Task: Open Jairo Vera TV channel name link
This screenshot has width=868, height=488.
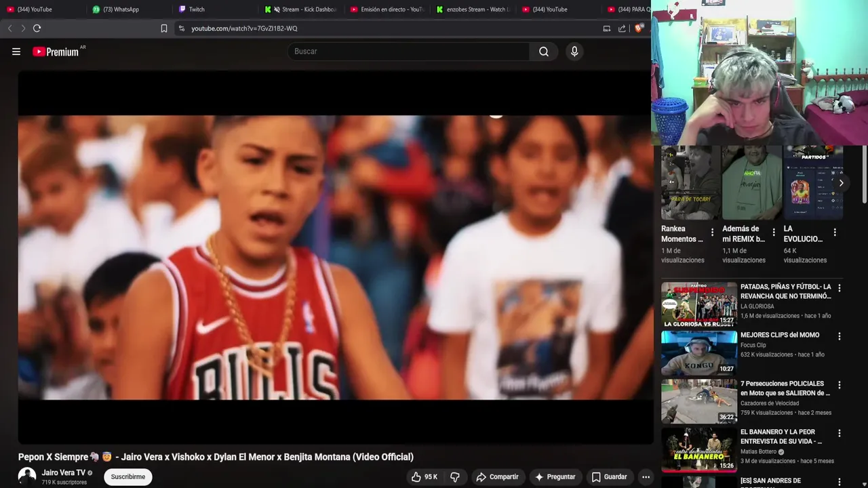Action: 64,472
